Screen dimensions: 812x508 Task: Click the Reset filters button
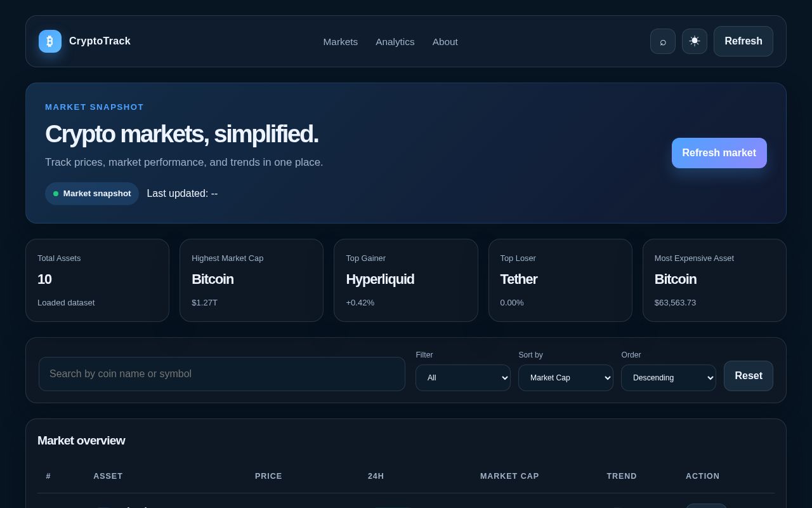click(749, 376)
